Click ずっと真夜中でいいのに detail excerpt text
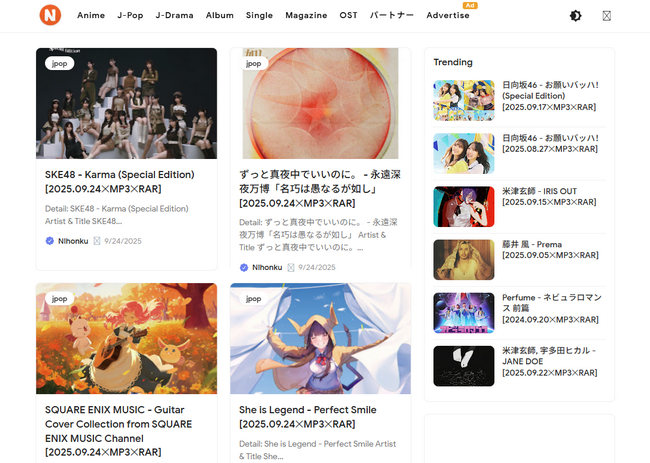 (x=318, y=235)
